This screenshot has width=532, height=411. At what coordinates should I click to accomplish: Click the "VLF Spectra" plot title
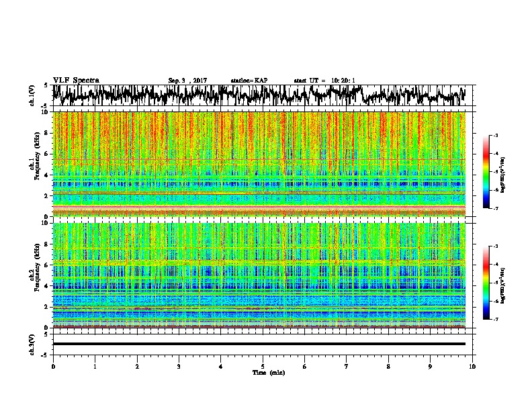coord(76,81)
